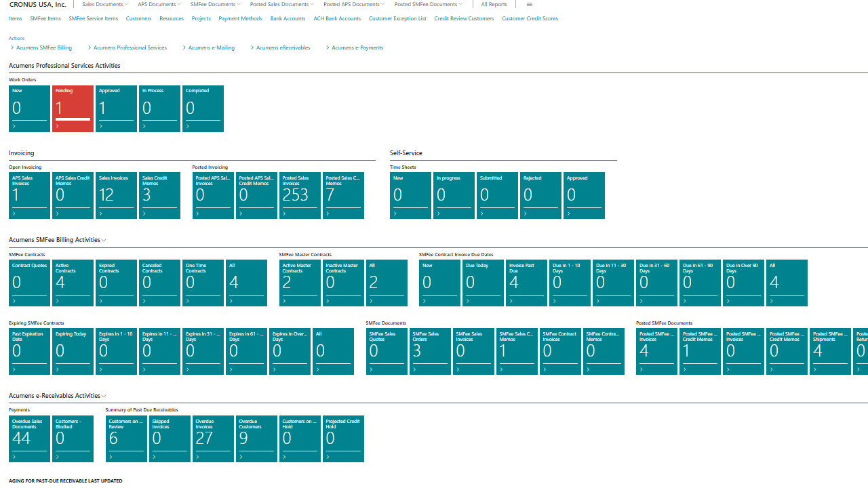Image resolution: width=868 pixels, height=488 pixels.
Task: Open the Posted SMFee Documents dropdown
Action: click(428, 4)
